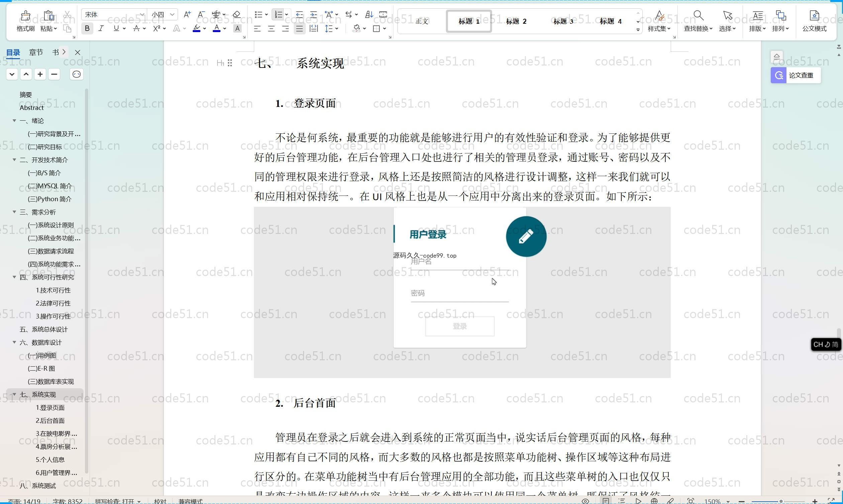Toggle strikethrough formatting
This screenshot has width=843, height=504.
coord(136,28)
